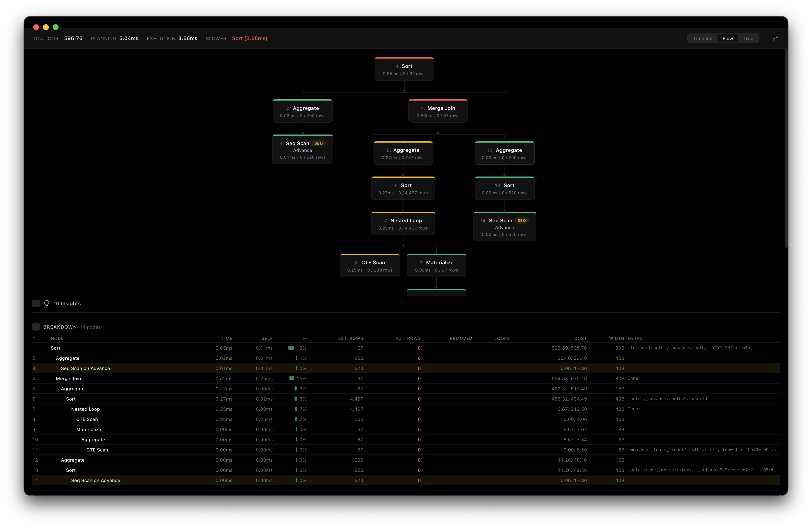Click the SEQ badge on node 14
The image size is (812, 527).
point(521,221)
